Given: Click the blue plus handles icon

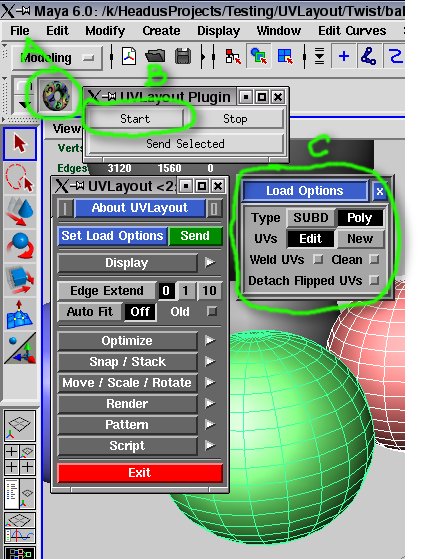Looking at the screenshot, I should [344, 56].
